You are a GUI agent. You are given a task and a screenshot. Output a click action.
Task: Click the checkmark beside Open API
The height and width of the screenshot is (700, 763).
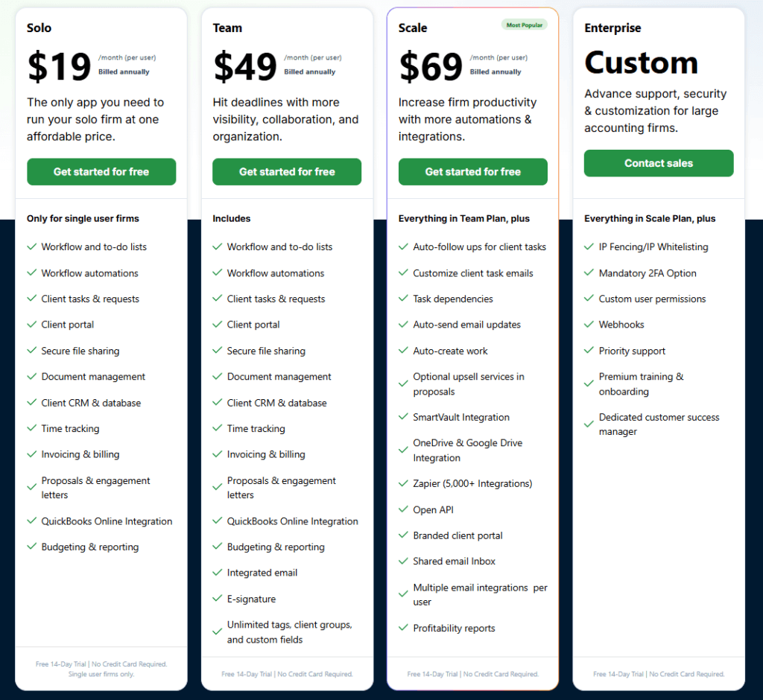[x=404, y=510]
